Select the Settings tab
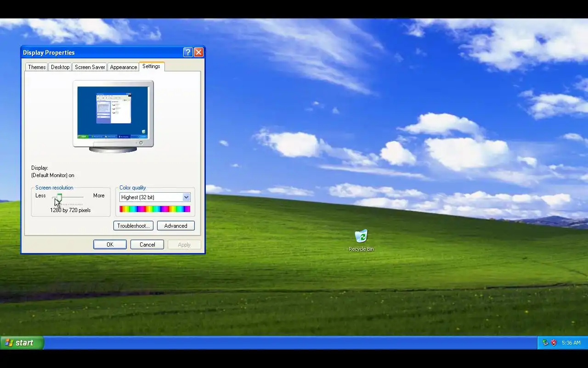This screenshot has height=368, width=588. 151,66
